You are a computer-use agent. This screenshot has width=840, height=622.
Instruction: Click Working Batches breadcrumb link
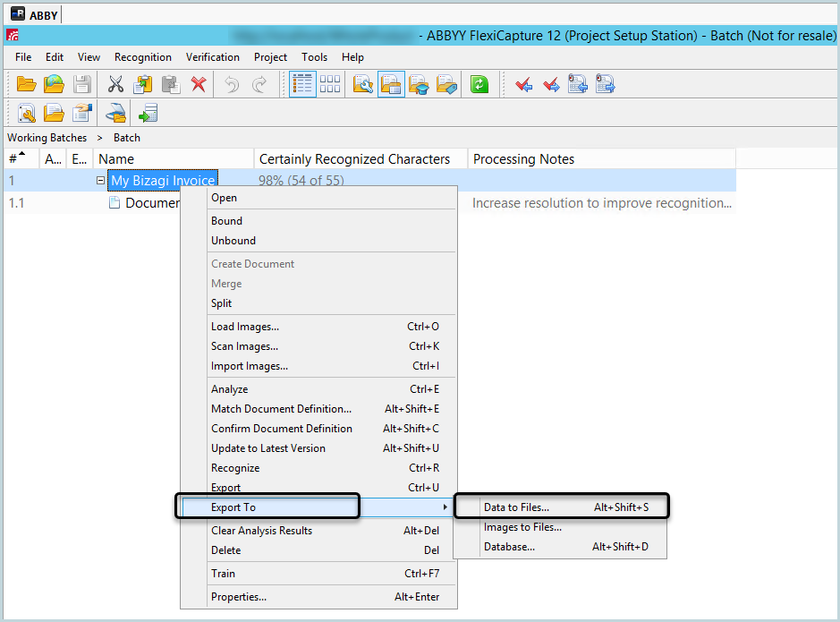(47, 138)
